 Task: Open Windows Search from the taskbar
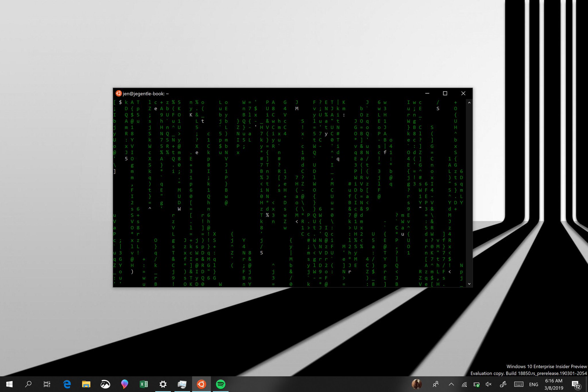28,384
